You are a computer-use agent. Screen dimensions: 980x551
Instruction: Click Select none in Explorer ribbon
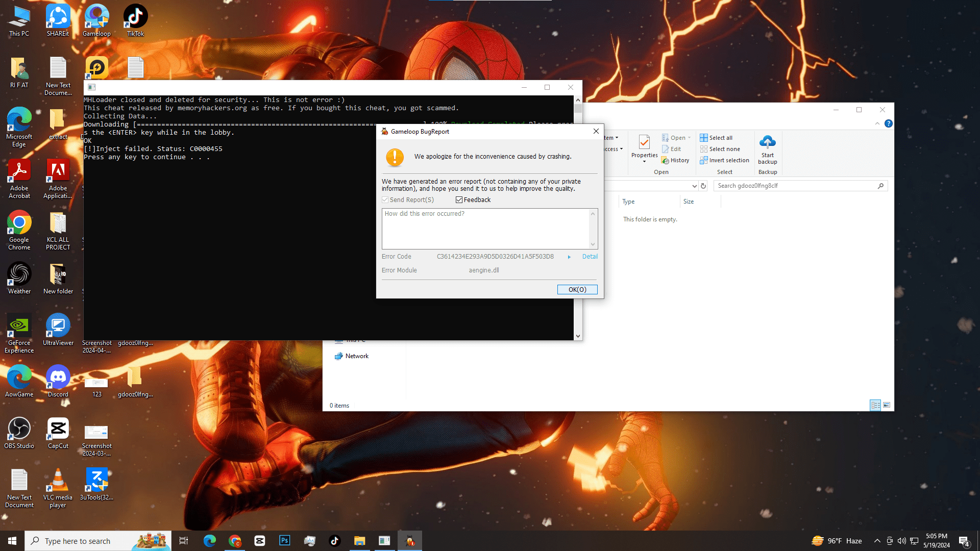click(x=720, y=149)
